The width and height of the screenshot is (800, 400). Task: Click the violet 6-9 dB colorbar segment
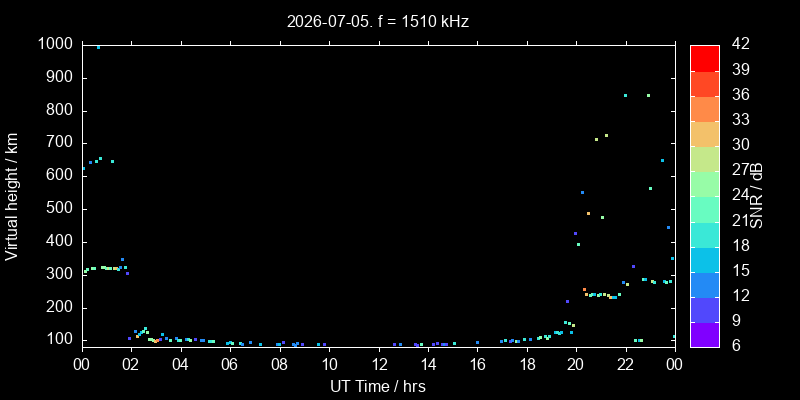point(705,335)
